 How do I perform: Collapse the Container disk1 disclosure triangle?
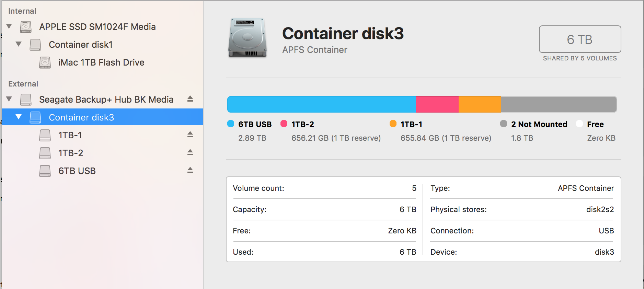[x=19, y=44]
